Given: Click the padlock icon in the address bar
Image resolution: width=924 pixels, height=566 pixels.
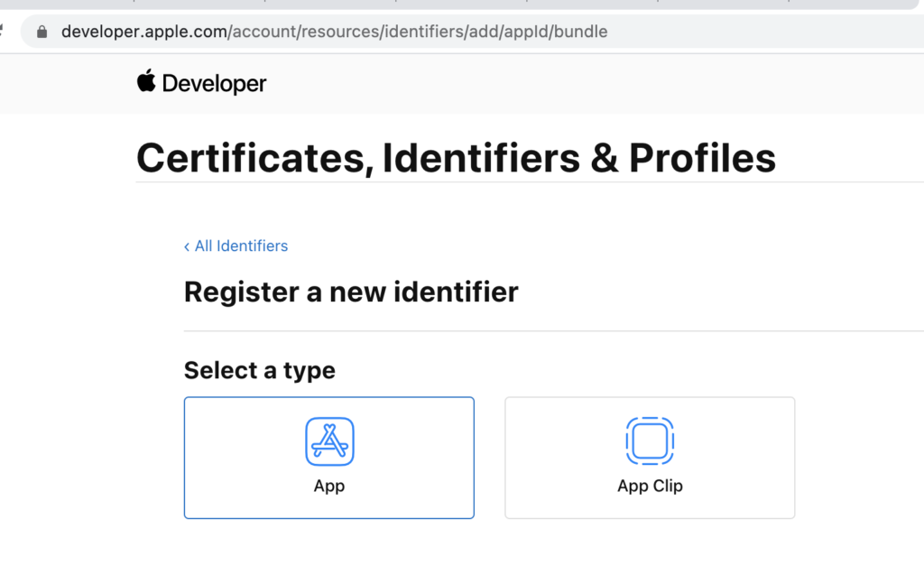Looking at the screenshot, I should point(42,32).
